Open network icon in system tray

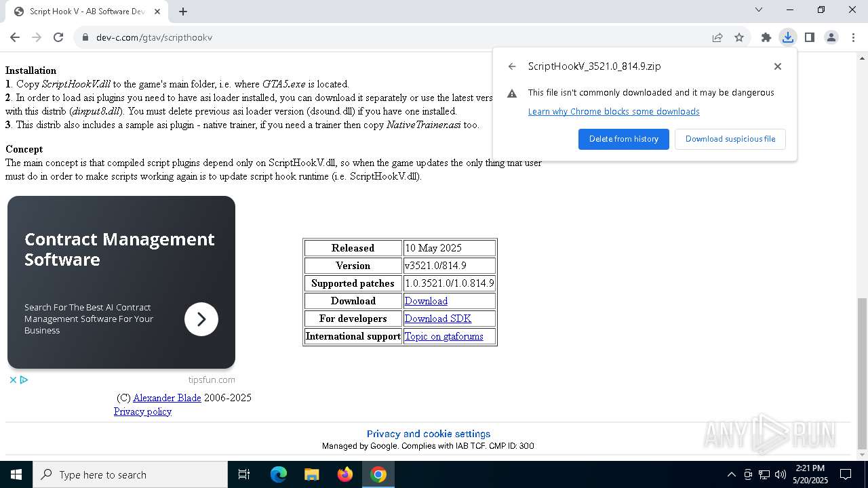coord(764,474)
